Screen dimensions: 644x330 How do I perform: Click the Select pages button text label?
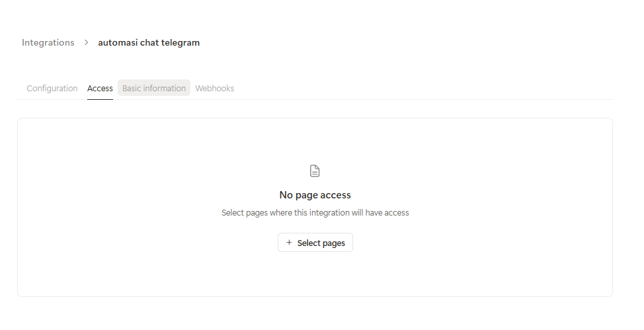[321, 243]
